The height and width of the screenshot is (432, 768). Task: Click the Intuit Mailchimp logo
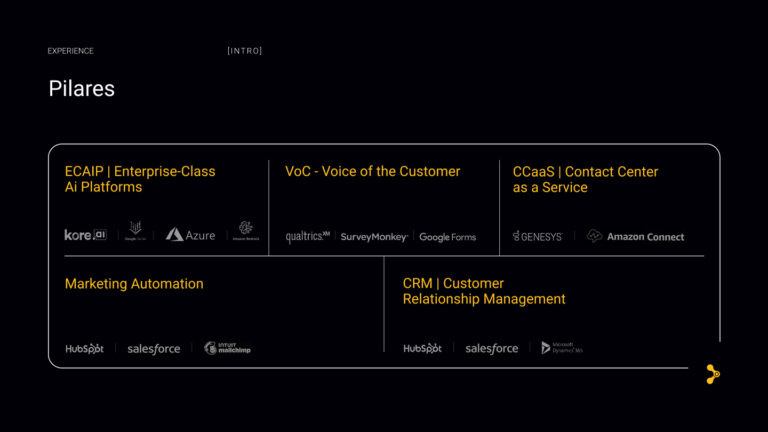(x=228, y=348)
